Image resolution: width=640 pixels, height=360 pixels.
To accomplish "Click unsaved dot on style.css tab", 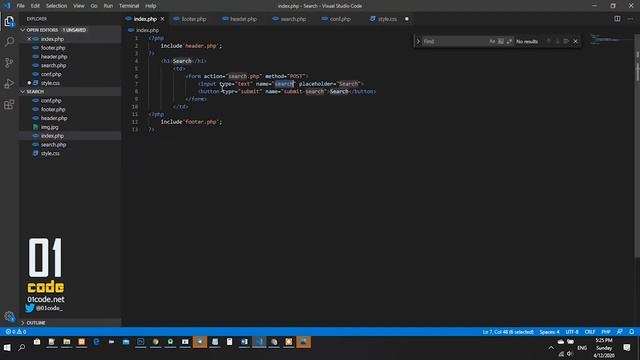I will 407,19.
